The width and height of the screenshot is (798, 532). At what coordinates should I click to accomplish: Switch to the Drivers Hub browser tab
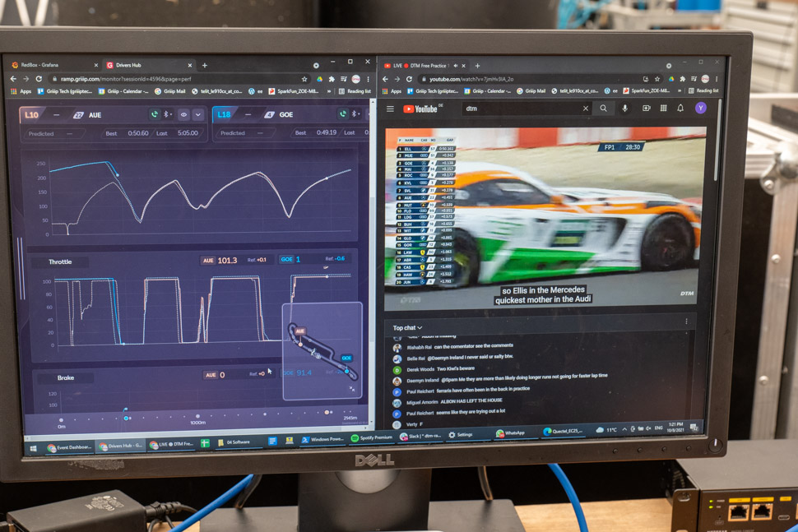149,65
